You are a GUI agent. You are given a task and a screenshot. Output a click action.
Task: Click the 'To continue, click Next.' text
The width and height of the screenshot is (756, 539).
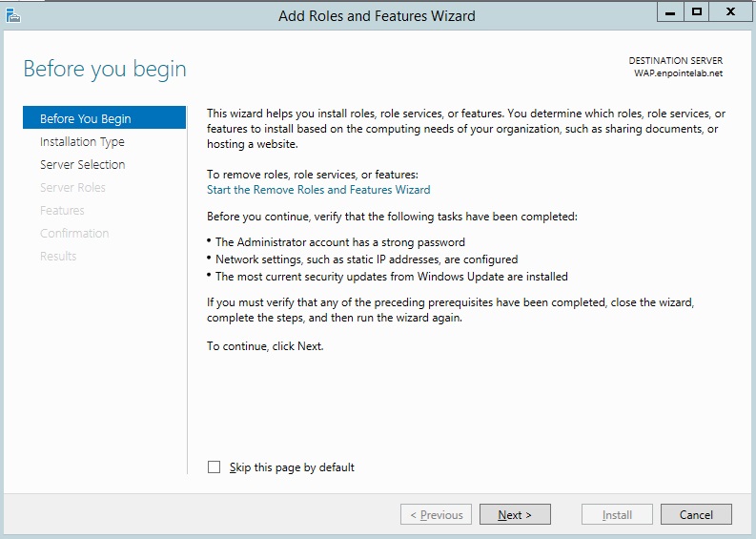(x=265, y=346)
